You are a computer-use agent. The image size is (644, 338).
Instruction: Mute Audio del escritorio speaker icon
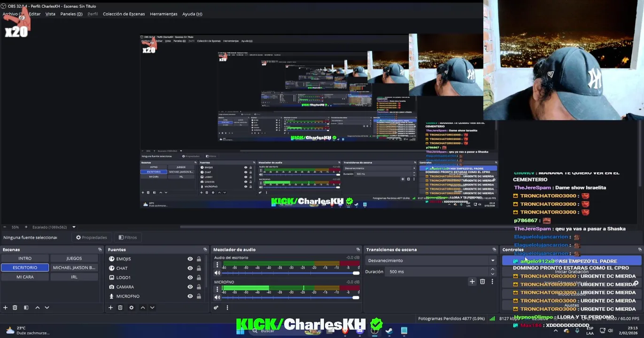[217, 273]
